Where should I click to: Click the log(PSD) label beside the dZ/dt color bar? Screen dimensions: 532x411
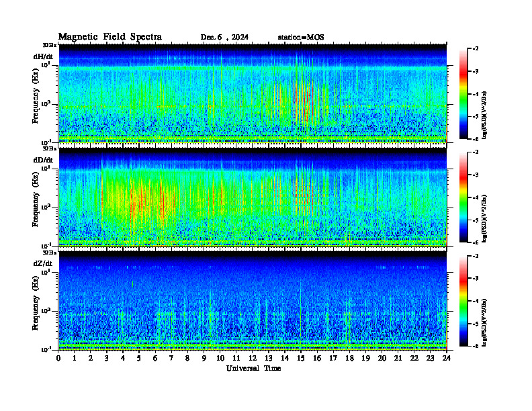pos(485,322)
